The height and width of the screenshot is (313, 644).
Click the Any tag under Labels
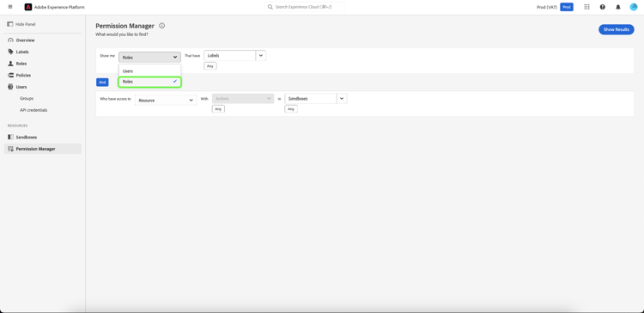[x=210, y=66]
